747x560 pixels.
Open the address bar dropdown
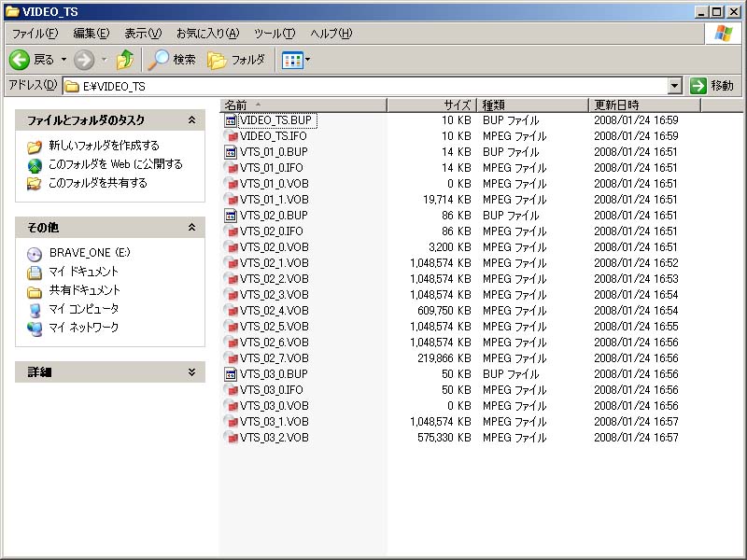pyautogui.click(x=674, y=86)
